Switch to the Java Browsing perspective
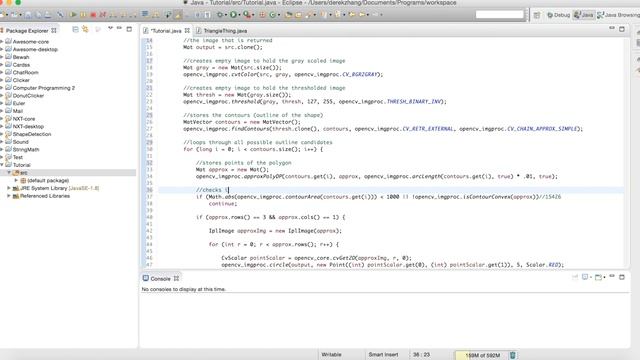 [x=618, y=15]
